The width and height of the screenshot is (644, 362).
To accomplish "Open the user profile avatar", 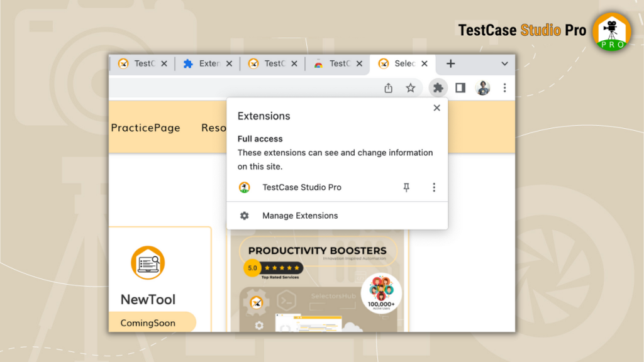I will 482,88.
